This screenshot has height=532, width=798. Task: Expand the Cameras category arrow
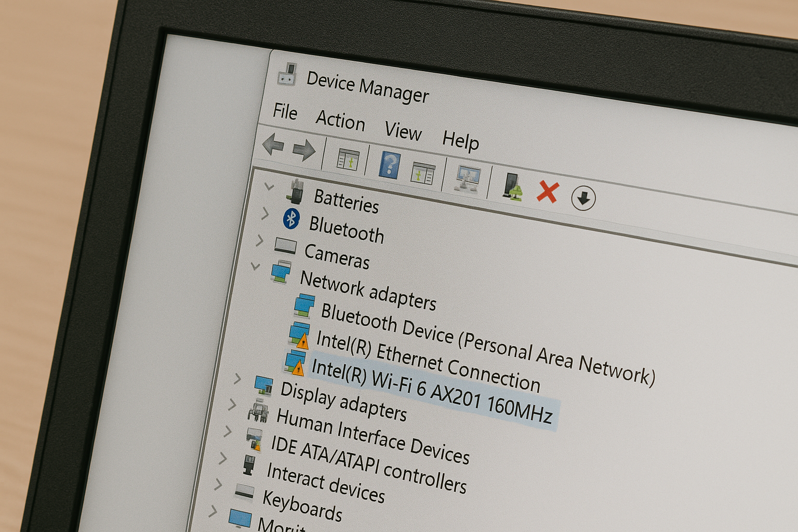(260, 240)
